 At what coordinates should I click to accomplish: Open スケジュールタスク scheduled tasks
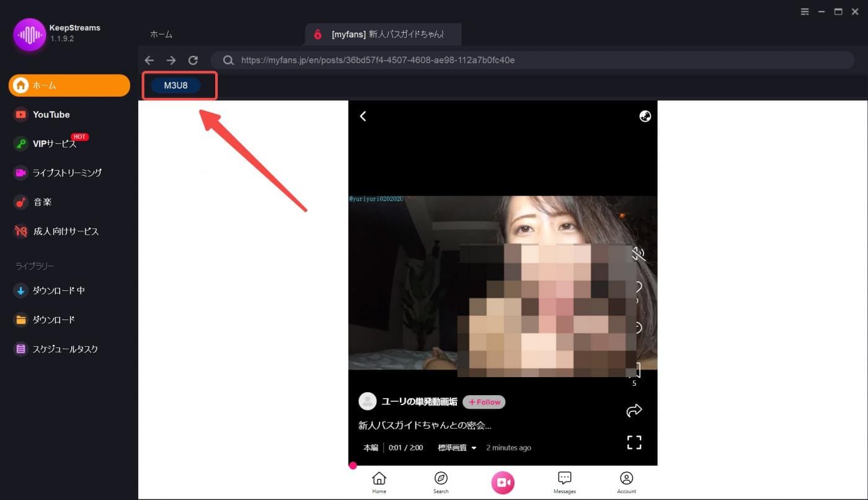click(62, 349)
